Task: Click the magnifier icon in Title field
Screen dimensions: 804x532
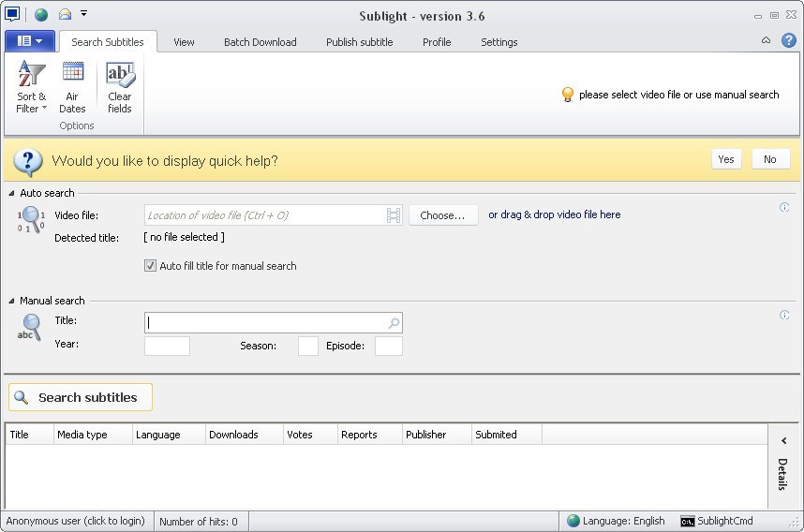Action: coord(394,323)
